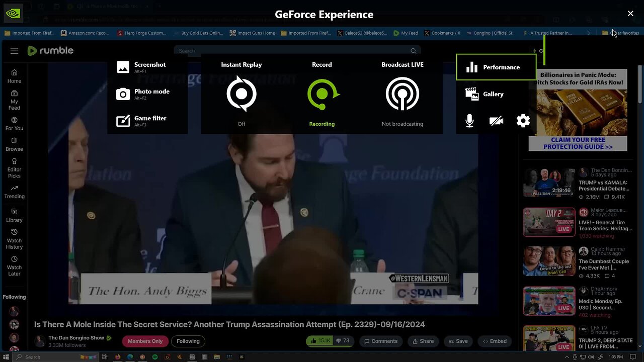Toggle the camera in GeForce overlay
644x362 pixels.
click(x=496, y=121)
